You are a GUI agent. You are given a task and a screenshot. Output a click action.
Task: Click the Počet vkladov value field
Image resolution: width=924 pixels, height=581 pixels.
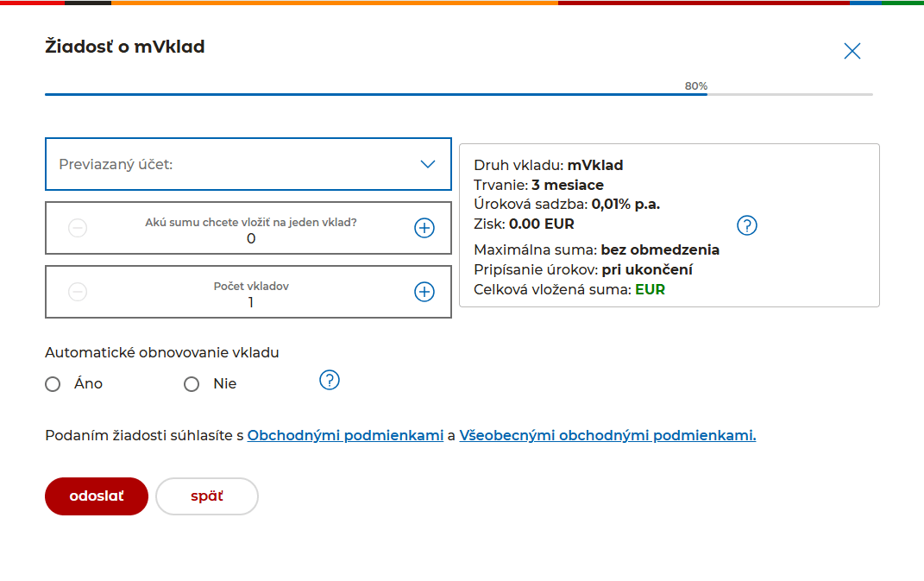250,302
